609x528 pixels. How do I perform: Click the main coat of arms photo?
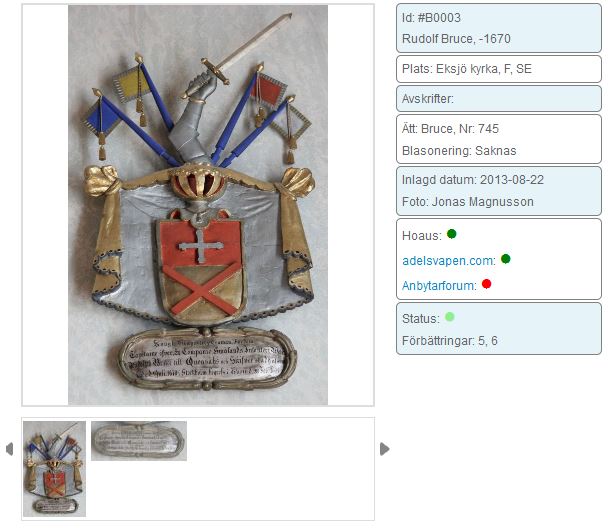click(x=198, y=205)
